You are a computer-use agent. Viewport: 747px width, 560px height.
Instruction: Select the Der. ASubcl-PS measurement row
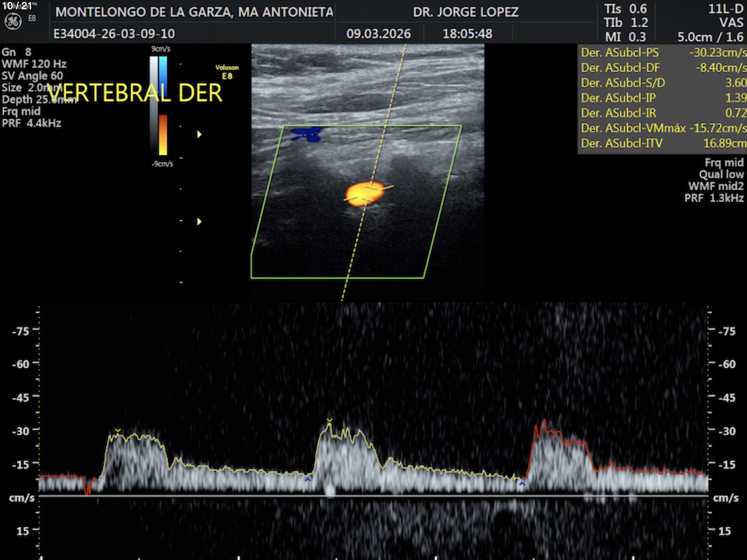pyautogui.click(x=662, y=53)
